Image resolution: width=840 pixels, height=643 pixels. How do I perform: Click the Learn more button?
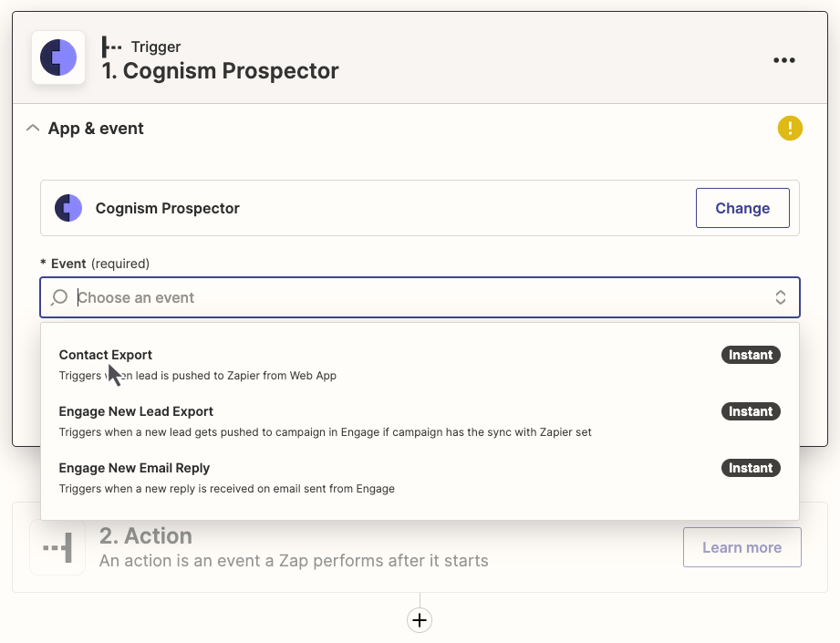(741, 547)
